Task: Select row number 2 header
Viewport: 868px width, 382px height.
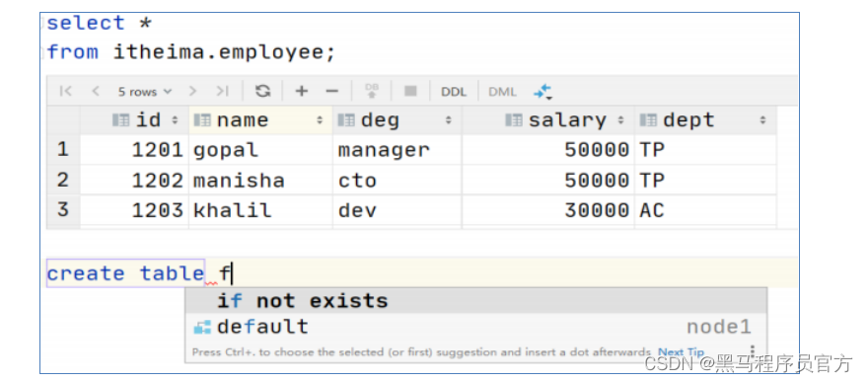Action: coord(63,180)
